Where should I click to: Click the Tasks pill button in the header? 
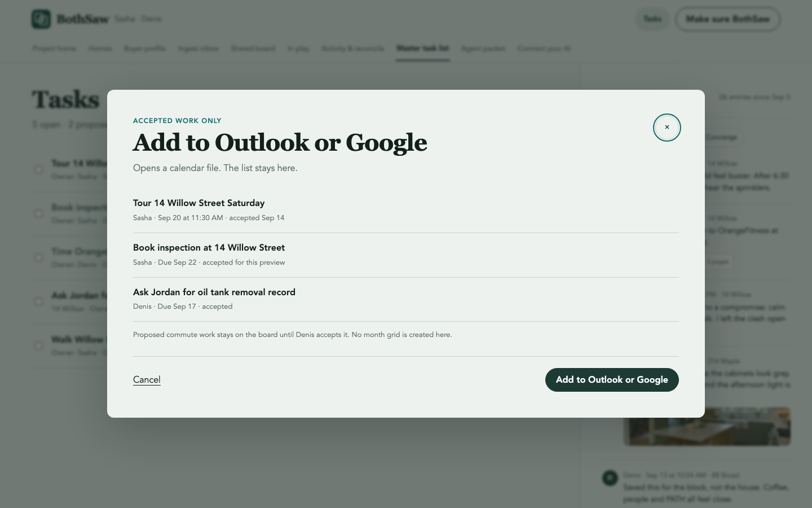[x=652, y=19]
